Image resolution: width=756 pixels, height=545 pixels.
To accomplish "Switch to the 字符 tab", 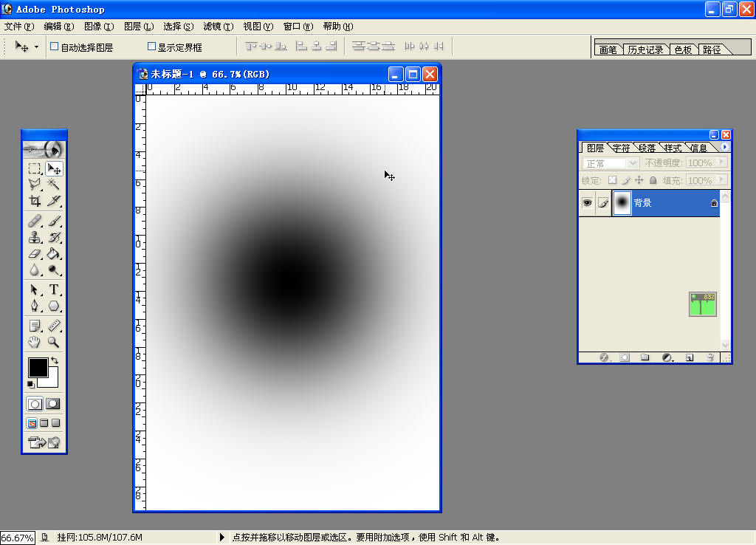I will tap(621, 148).
